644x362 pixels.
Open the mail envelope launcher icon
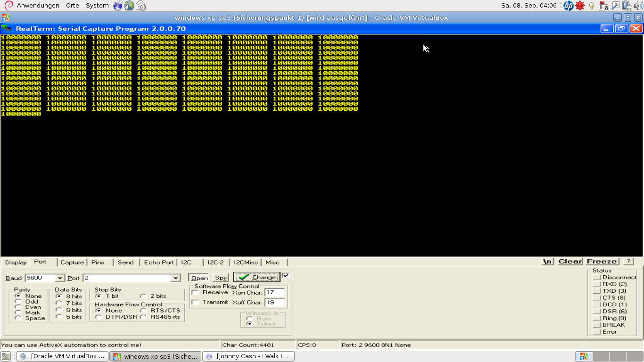[x=140, y=6]
